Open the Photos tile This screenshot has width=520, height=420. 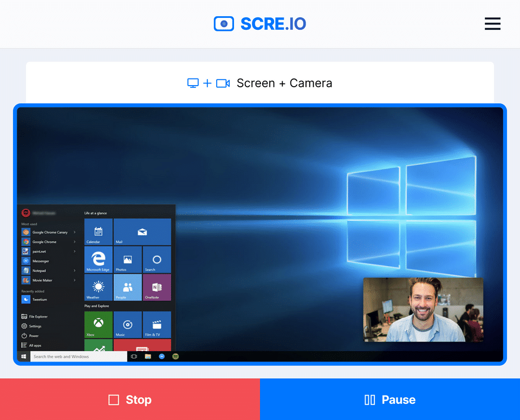tap(128, 260)
